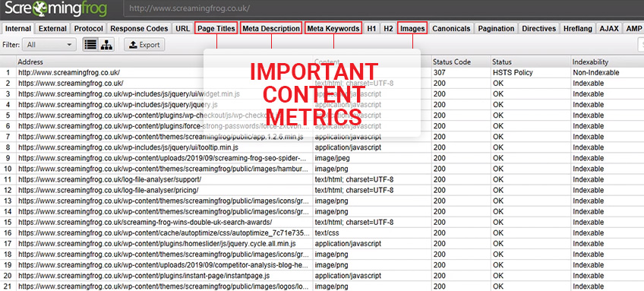The width and height of the screenshot is (644, 291).
Task: Open the Meta Keywords tab
Action: tap(333, 28)
